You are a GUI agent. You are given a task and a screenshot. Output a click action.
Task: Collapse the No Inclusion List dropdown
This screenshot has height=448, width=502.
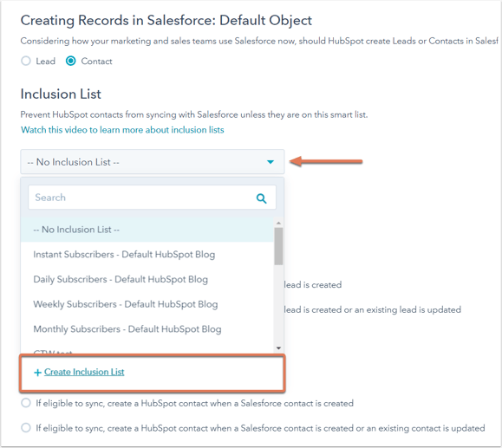pos(153,162)
